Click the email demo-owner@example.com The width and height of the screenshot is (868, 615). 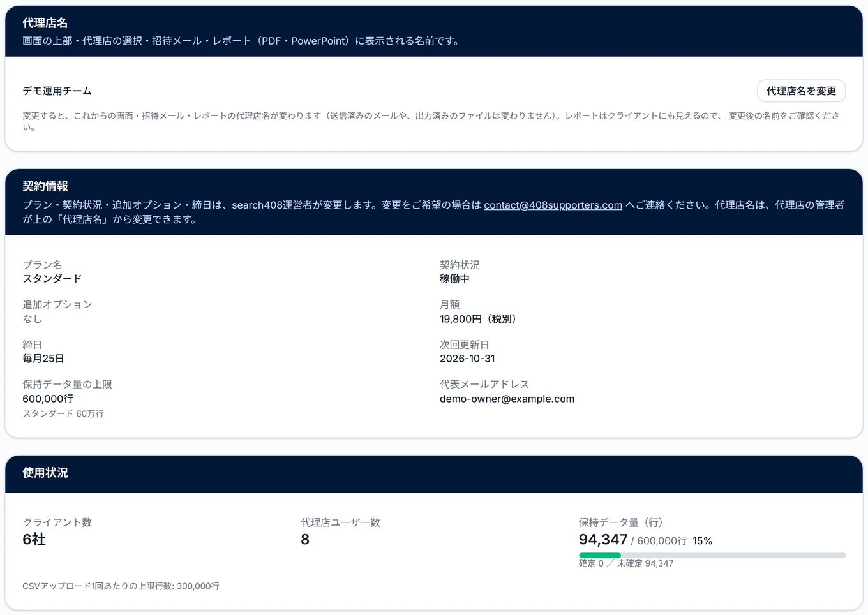[507, 399]
